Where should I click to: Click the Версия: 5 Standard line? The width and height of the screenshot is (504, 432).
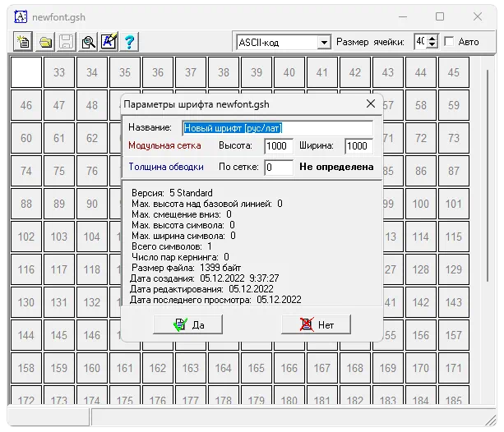[172, 193]
